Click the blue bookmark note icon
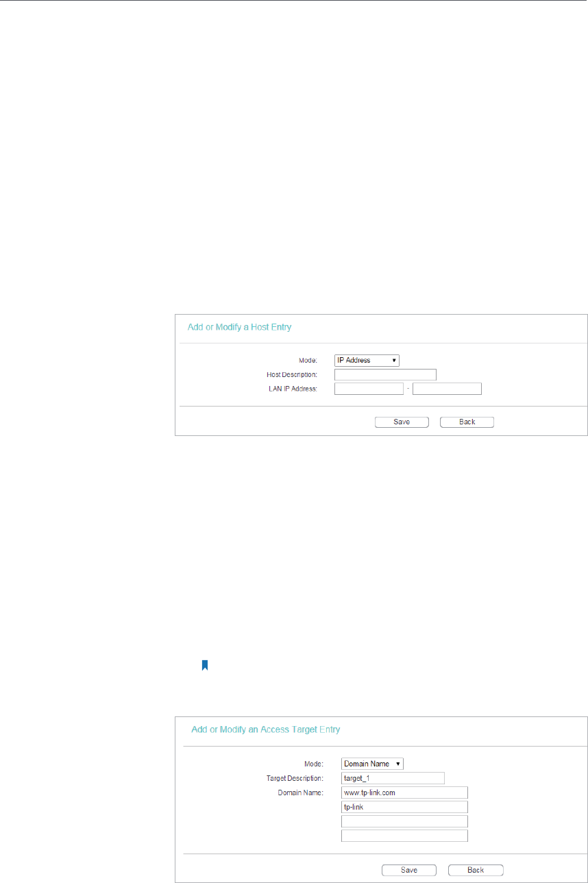 pos(204,665)
